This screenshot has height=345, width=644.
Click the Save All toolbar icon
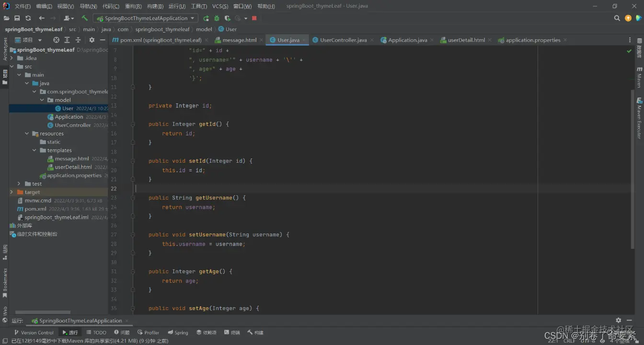(17, 18)
